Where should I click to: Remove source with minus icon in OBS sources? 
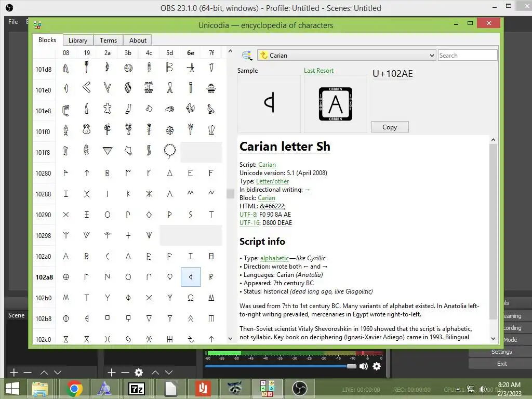point(125,373)
